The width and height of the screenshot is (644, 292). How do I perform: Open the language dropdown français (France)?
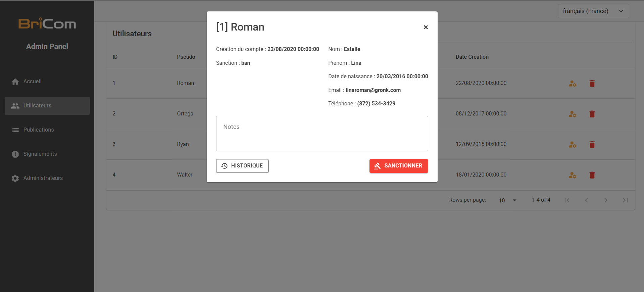(x=593, y=11)
